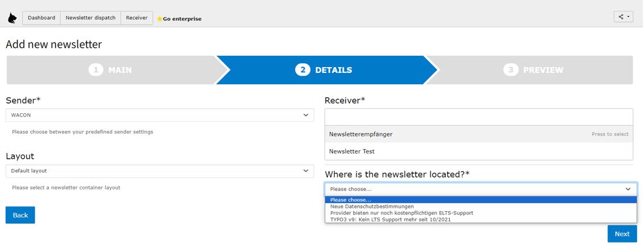Click the Back button
The image size is (644, 251).
coord(20,215)
